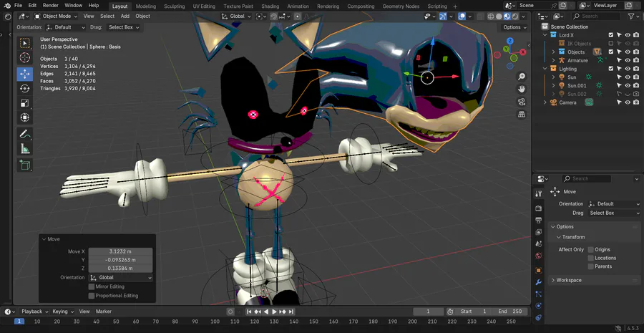Open Playback dropdown in timeline

tap(34, 312)
